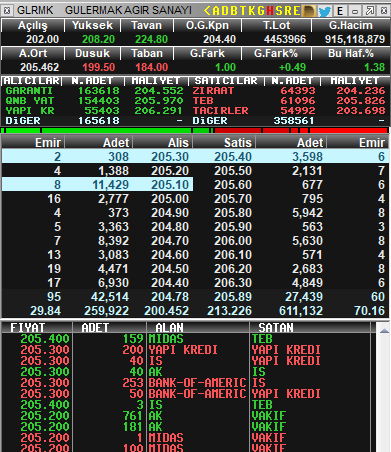Click the arrow pop-out window icon
The width and height of the screenshot is (391, 452).
[x=370, y=11]
